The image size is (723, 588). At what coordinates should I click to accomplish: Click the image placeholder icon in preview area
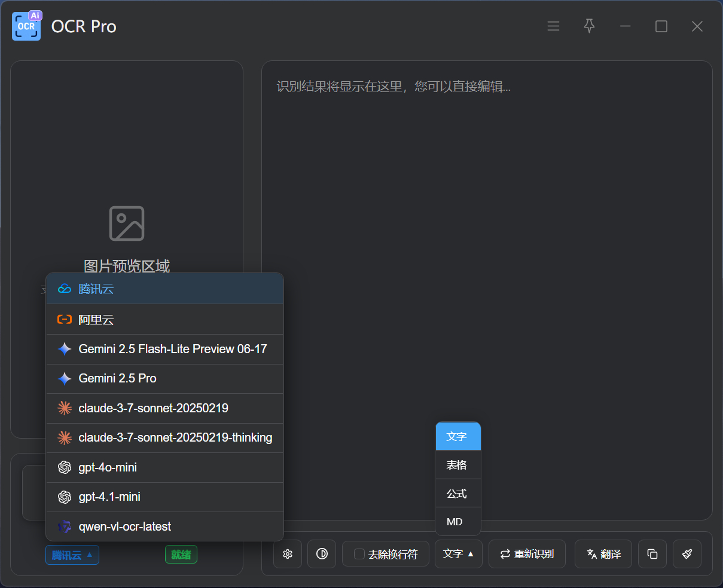pos(127,223)
